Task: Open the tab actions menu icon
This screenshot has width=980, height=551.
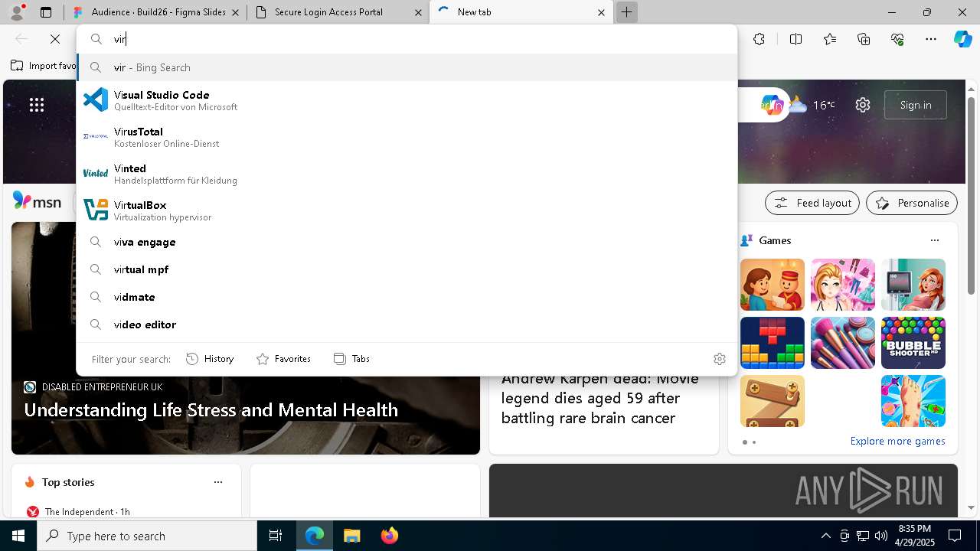Action: pos(46,12)
